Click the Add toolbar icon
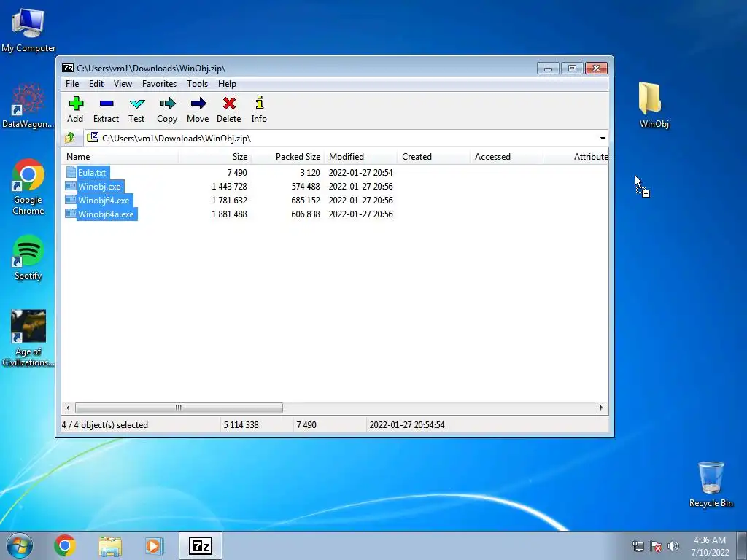The height and width of the screenshot is (560, 747). [76, 104]
